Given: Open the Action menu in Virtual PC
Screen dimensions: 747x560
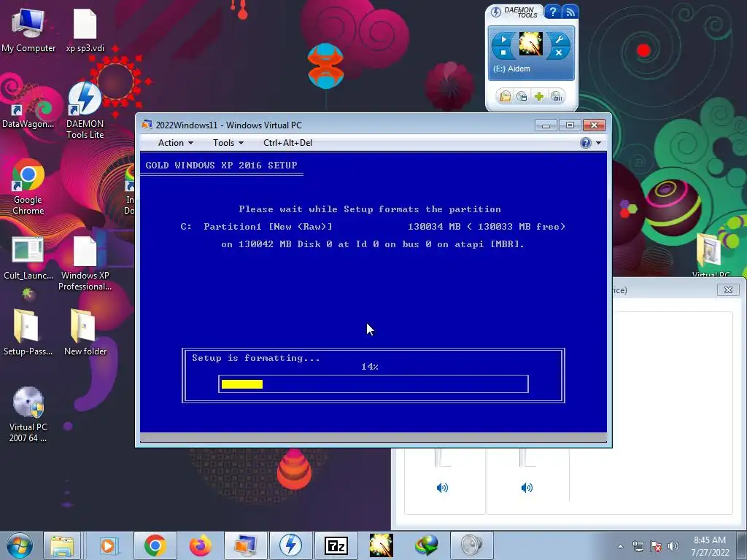Looking at the screenshot, I should pyautogui.click(x=175, y=143).
